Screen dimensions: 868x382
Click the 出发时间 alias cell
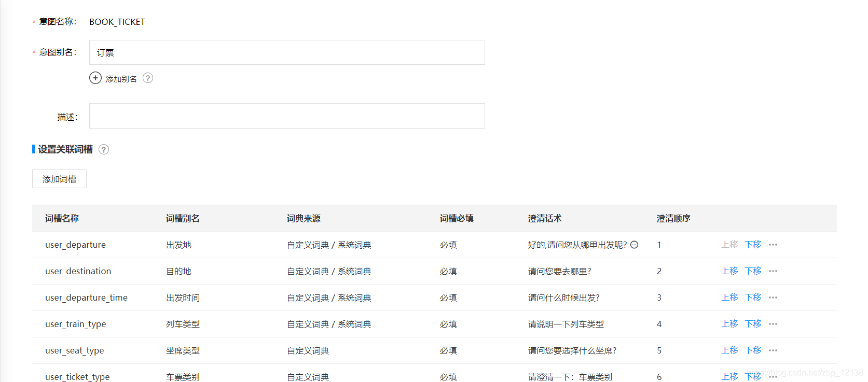pyautogui.click(x=183, y=298)
